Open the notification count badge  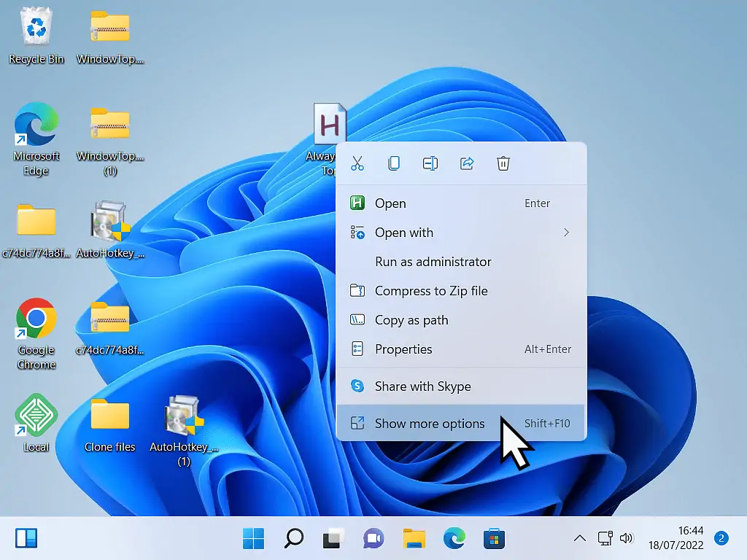pos(721,539)
